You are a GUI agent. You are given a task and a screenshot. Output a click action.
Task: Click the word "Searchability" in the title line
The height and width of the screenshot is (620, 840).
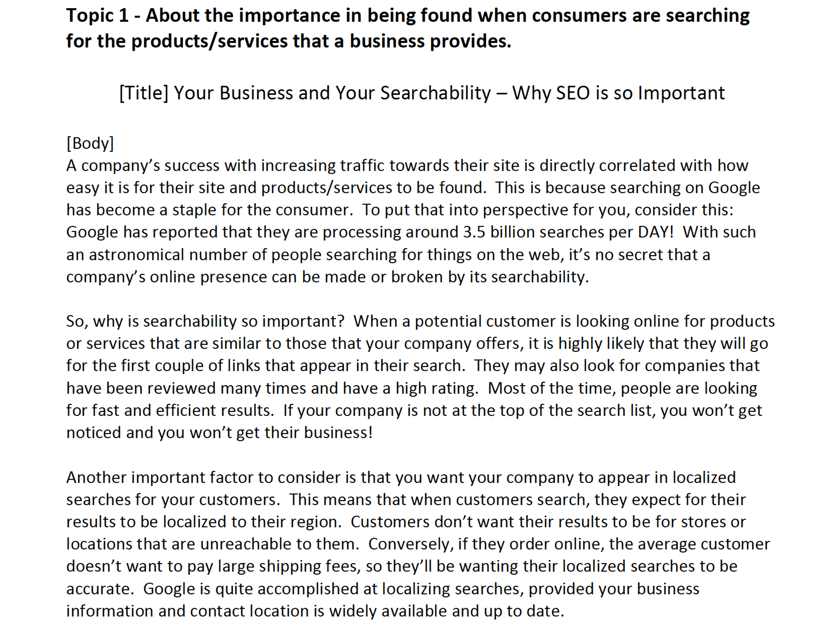[x=435, y=93]
